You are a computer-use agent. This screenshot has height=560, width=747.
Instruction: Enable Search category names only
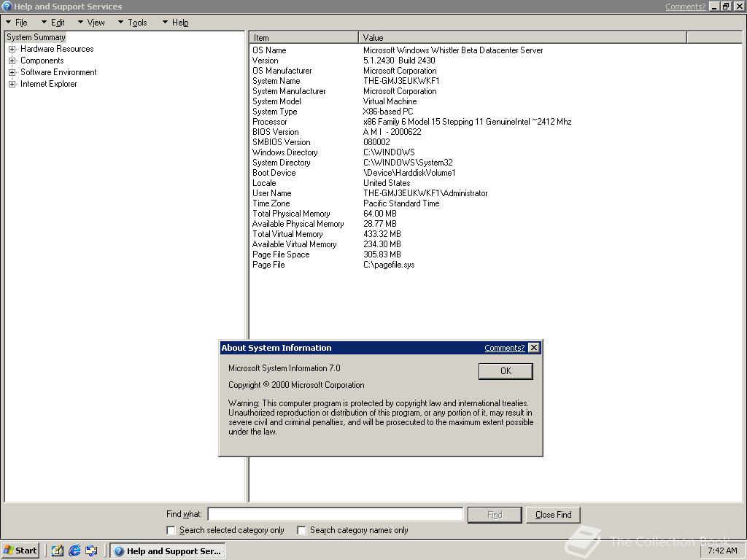tap(301, 530)
